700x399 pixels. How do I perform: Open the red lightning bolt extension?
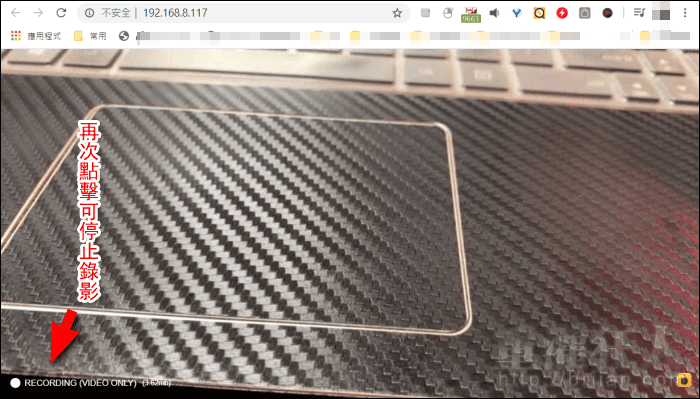point(562,13)
